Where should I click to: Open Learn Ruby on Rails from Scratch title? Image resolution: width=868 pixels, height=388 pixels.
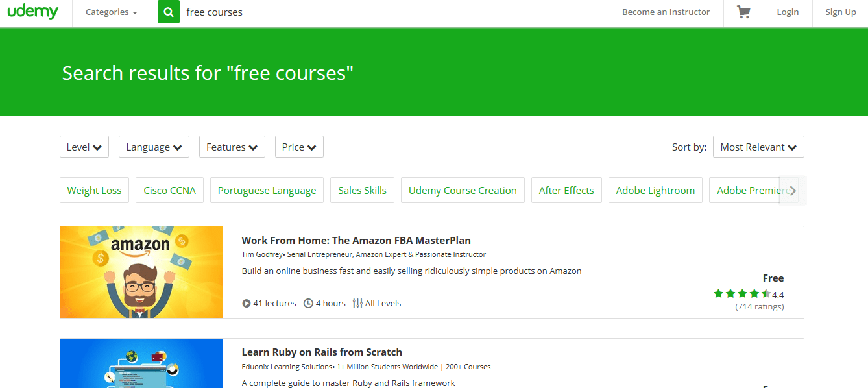click(322, 352)
